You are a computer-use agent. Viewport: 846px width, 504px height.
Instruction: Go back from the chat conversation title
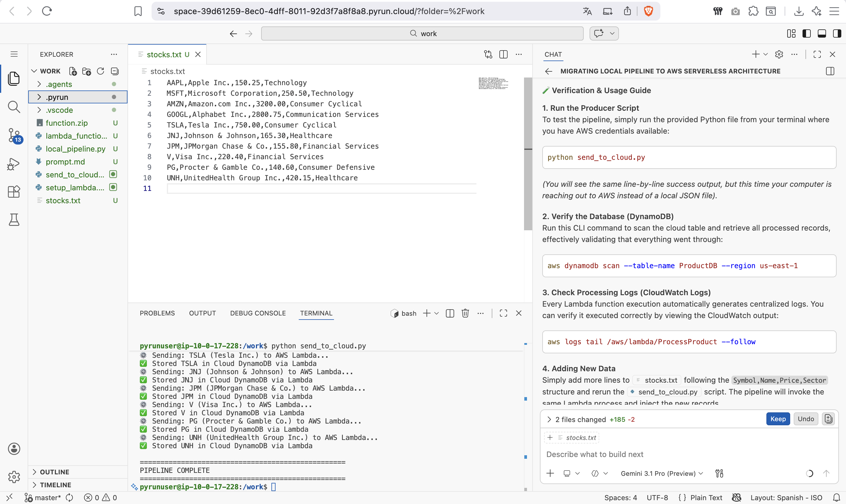[548, 71]
